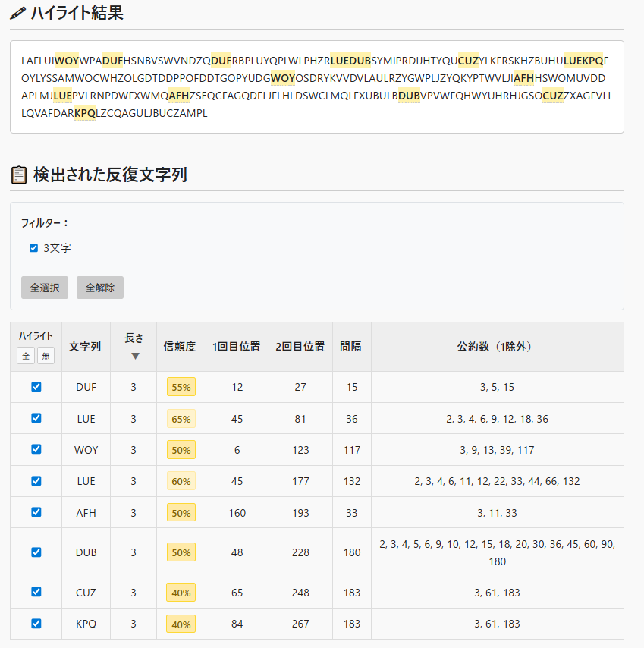Click the 1回目位置 column header
The width and height of the screenshot is (644, 648).
click(237, 347)
